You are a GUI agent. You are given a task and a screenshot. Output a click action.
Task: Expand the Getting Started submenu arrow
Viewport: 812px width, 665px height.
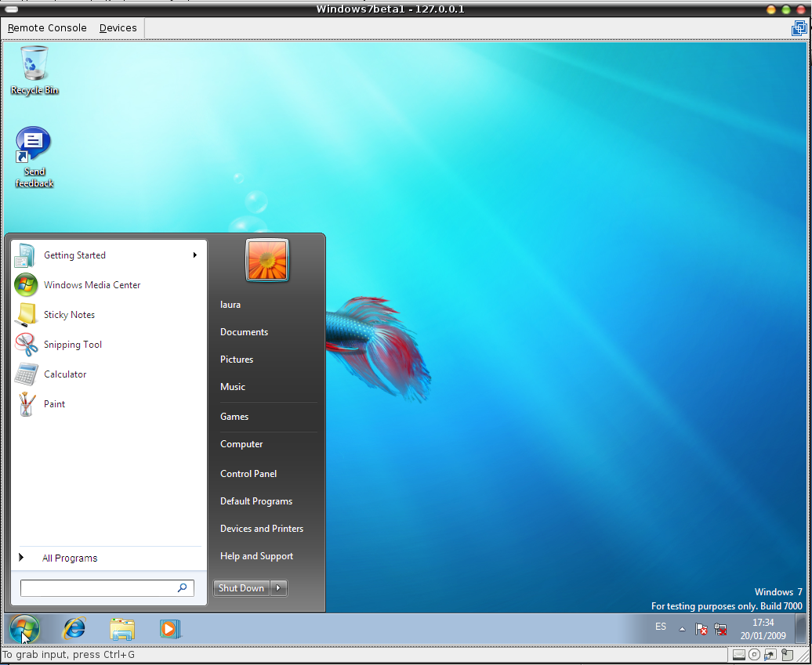tap(195, 255)
